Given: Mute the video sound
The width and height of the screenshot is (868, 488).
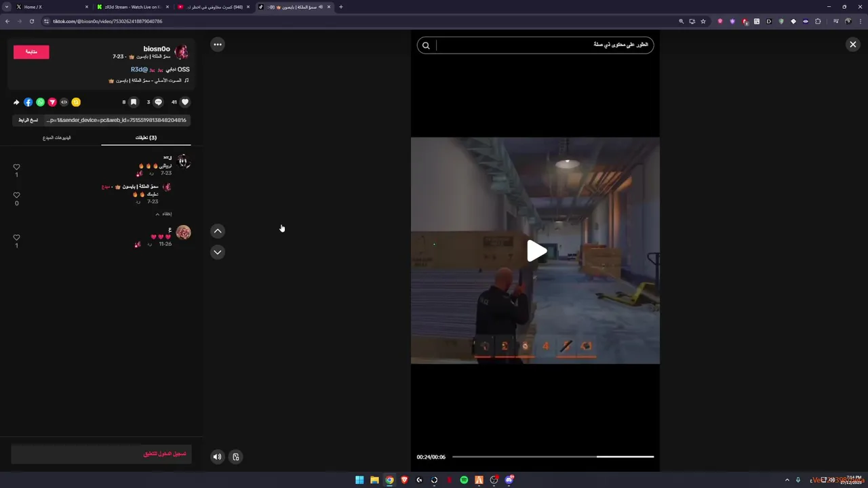Looking at the screenshot, I should coord(217,457).
